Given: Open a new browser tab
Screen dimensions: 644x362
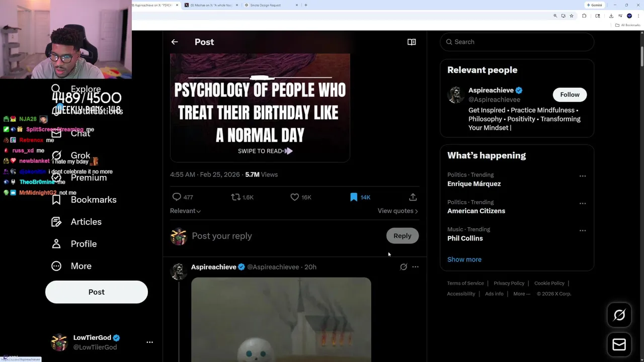Looking at the screenshot, I should pyautogui.click(x=306, y=5).
